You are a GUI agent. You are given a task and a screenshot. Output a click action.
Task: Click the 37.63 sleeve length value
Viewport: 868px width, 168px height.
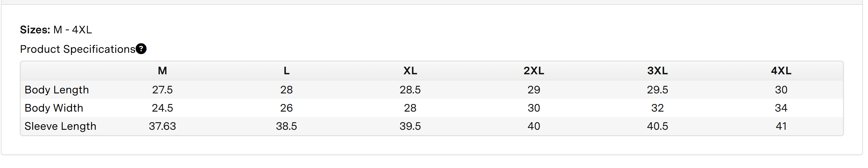(x=162, y=126)
